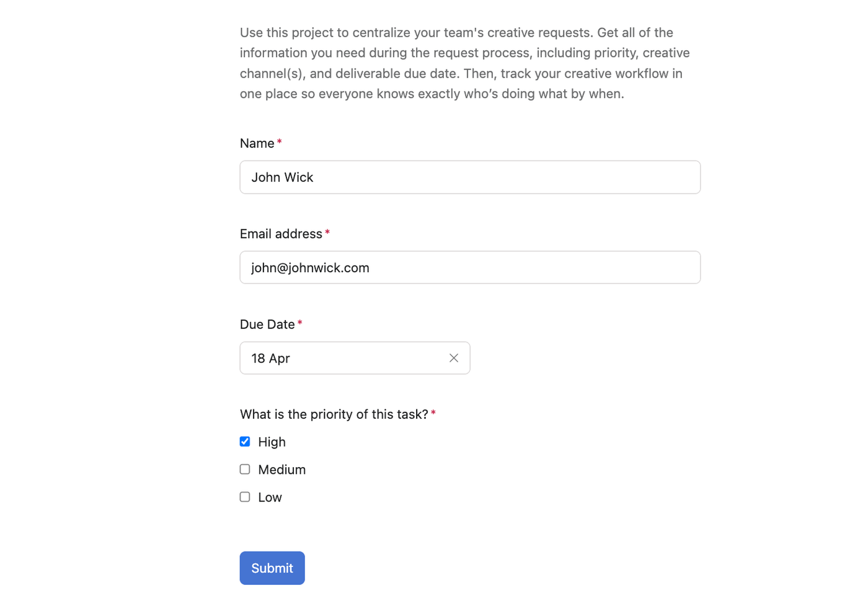The image size is (868, 593).
Task: Uncheck the High priority checkbox
Action: pos(245,442)
